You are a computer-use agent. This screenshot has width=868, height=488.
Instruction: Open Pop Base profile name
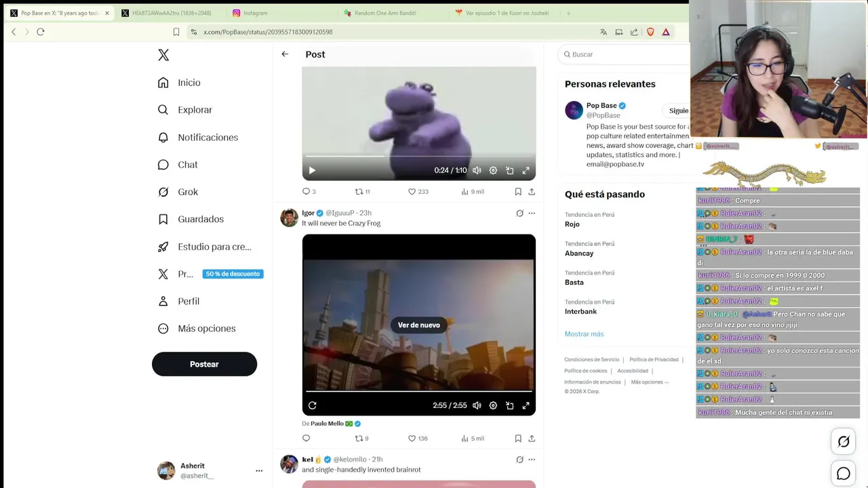point(601,106)
